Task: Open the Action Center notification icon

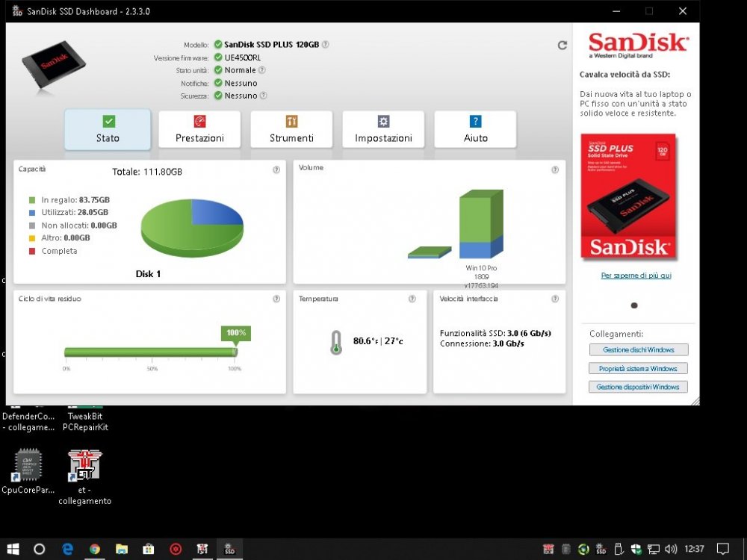Action: click(x=723, y=549)
